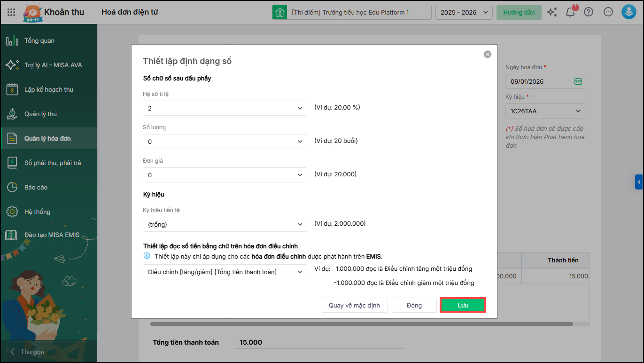Open the invoice date calendar picker

click(x=578, y=81)
